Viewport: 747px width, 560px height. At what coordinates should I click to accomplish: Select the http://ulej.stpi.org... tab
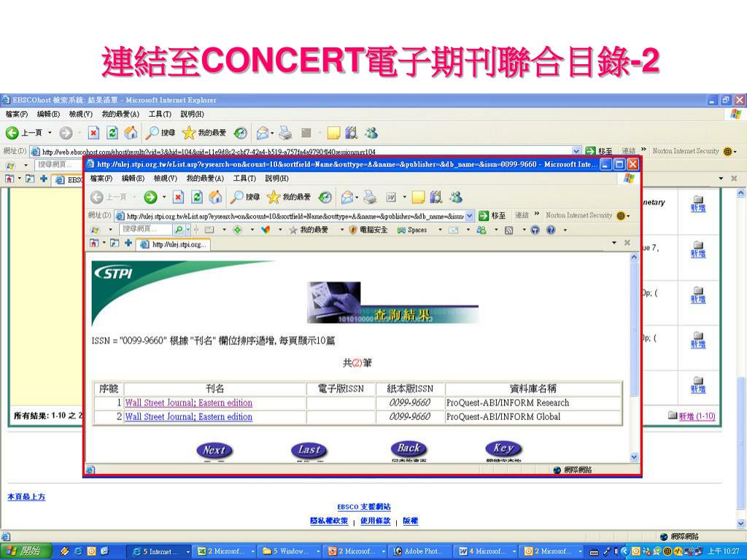174,245
